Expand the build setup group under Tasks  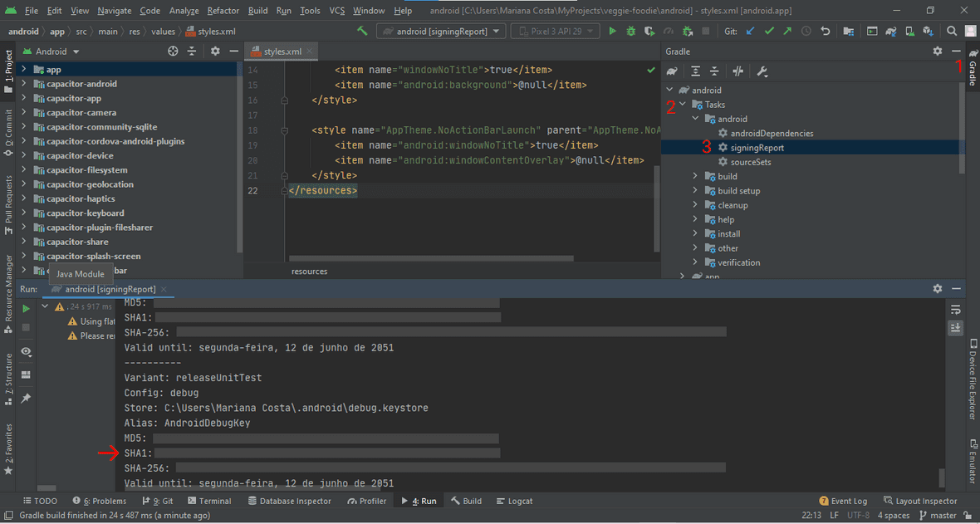(695, 190)
